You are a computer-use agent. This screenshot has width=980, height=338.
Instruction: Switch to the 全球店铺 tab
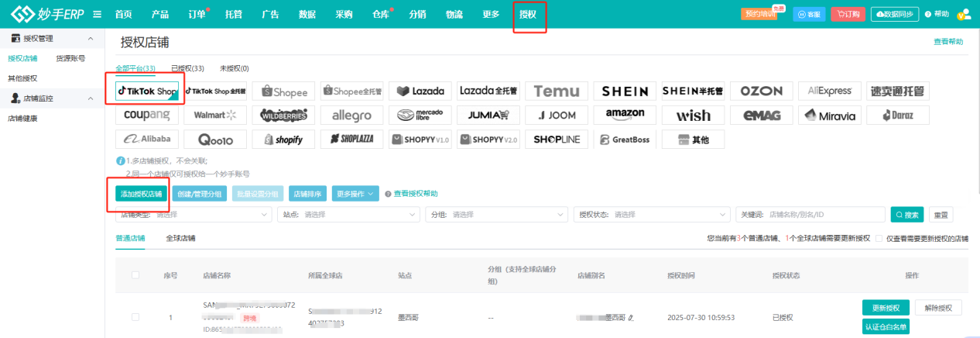coord(180,238)
